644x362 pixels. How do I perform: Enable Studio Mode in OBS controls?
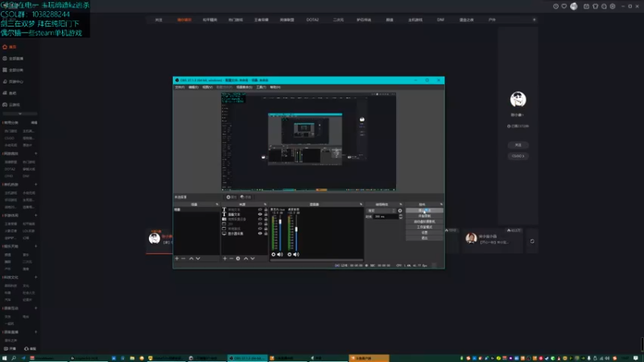pyautogui.click(x=424, y=227)
